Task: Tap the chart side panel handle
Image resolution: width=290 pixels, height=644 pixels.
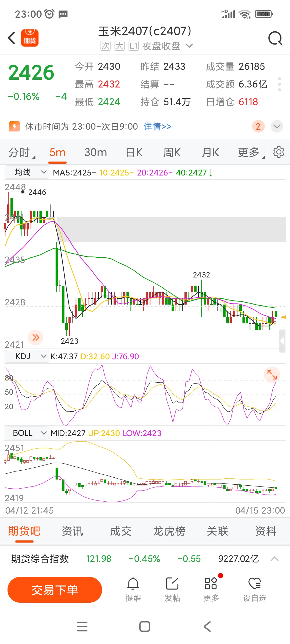Action: [x=282, y=341]
